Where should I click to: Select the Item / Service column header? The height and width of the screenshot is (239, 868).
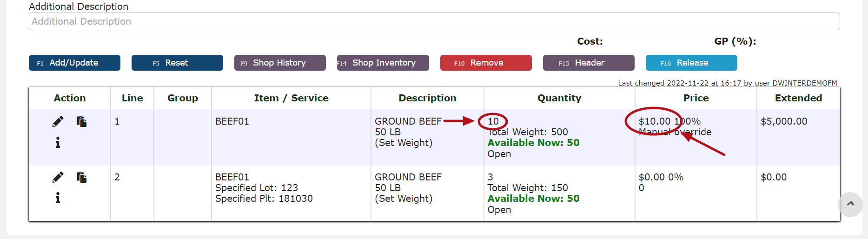pyautogui.click(x=291, y=98)
